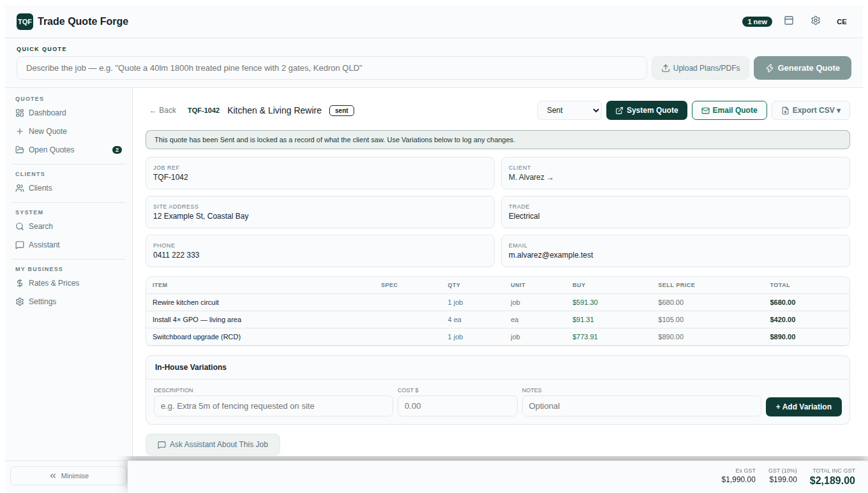
Task: Minimise the sidebar
Action: coord(69,476)
